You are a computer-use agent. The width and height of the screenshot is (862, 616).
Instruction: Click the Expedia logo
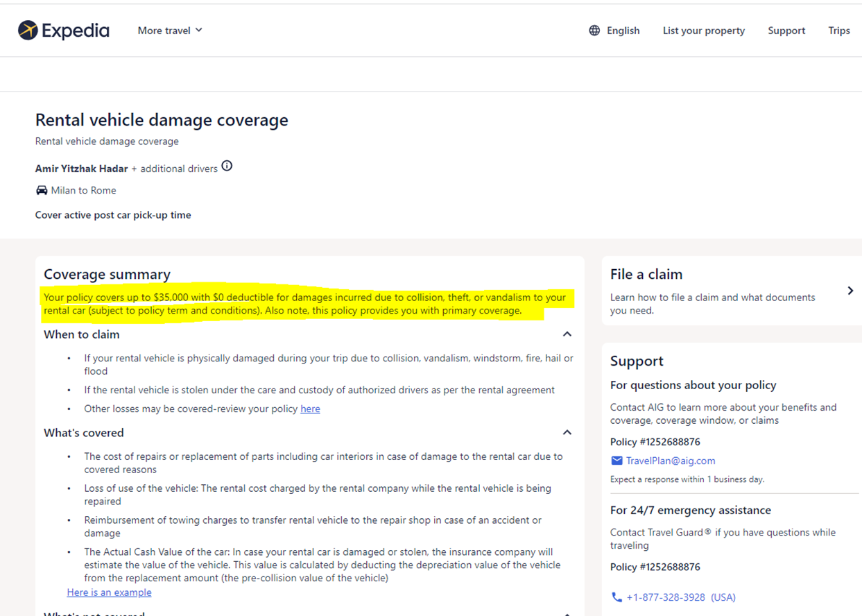(x=62, y=30)
